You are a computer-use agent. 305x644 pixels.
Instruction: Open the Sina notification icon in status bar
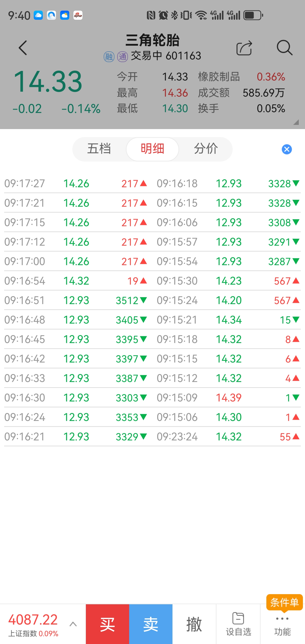pos(78,15)
